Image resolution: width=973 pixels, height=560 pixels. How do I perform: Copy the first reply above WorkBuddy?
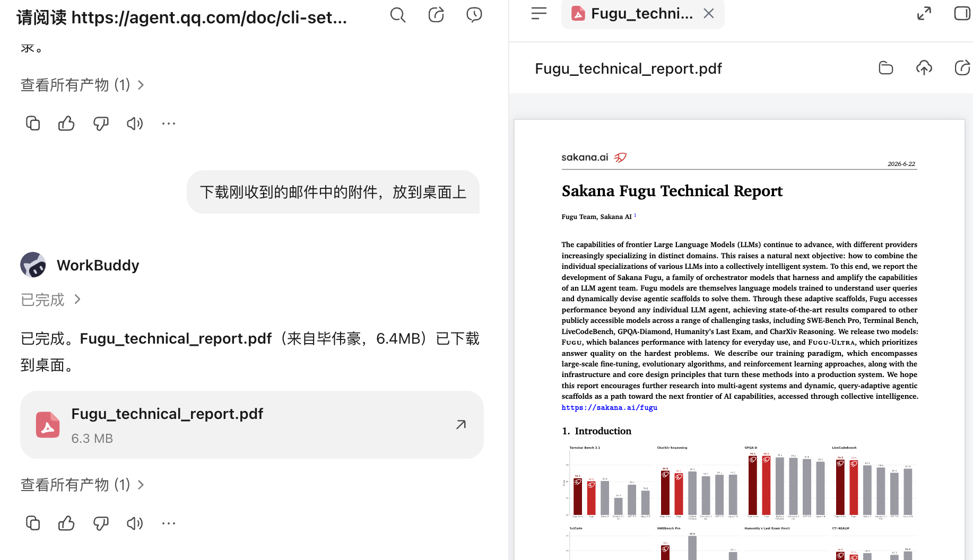tap(33, 124)
